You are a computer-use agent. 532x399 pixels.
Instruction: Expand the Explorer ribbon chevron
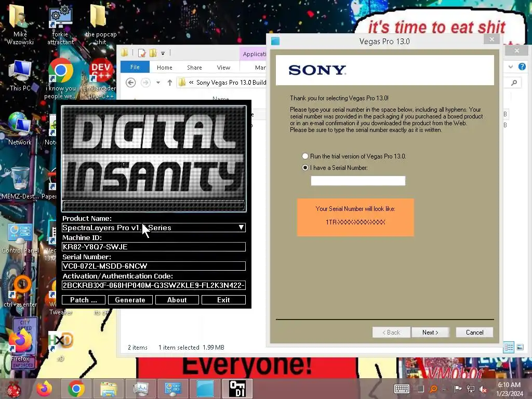(511, 67)
